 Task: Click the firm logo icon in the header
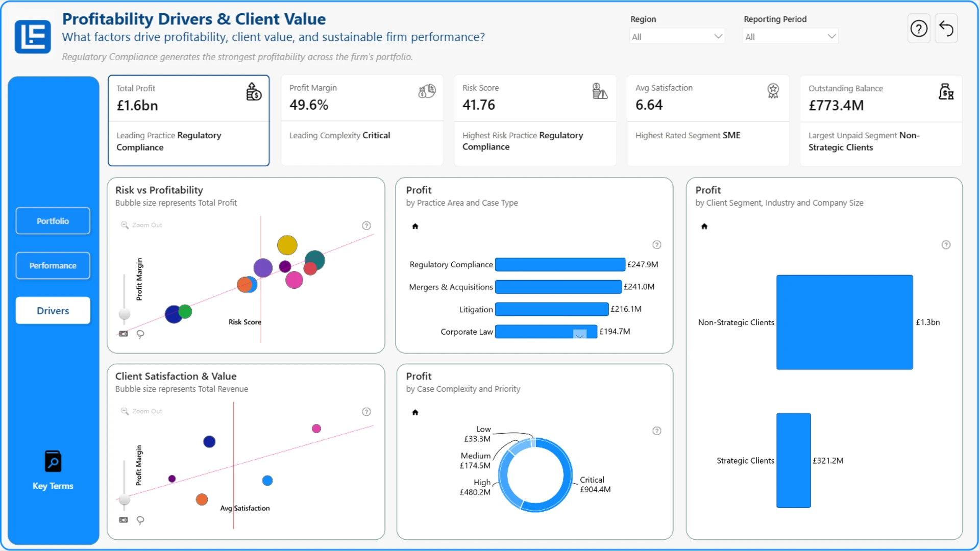[x=33, y=37]
